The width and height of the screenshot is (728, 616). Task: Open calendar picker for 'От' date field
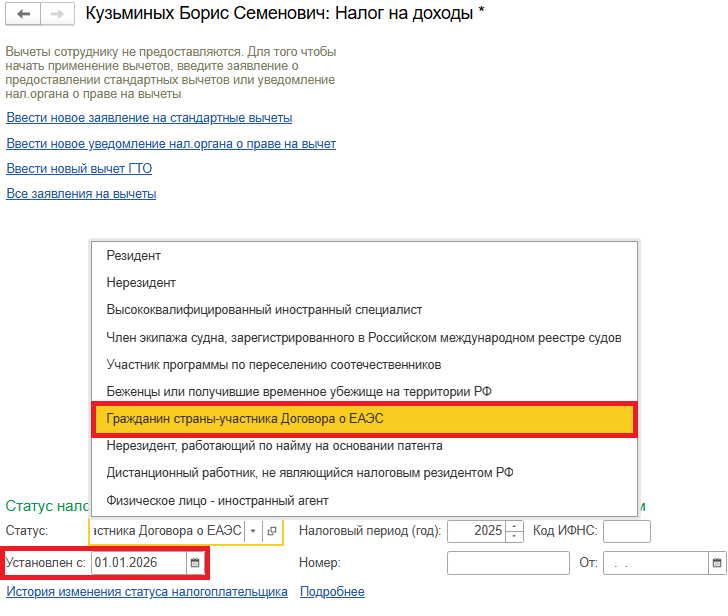[x=716, y=563]
